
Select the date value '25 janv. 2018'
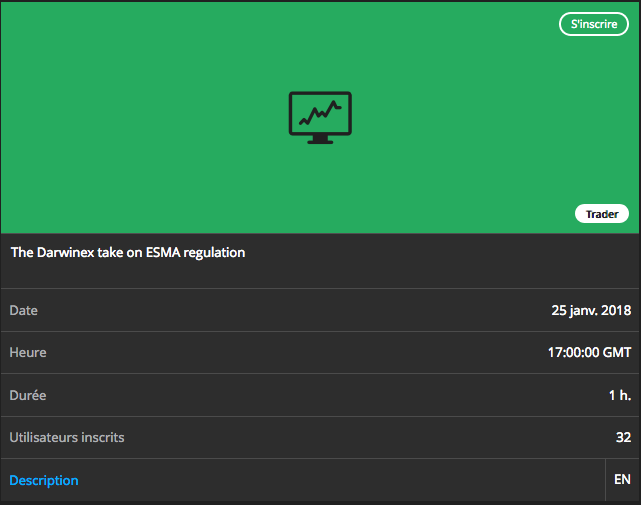(591, 310)
